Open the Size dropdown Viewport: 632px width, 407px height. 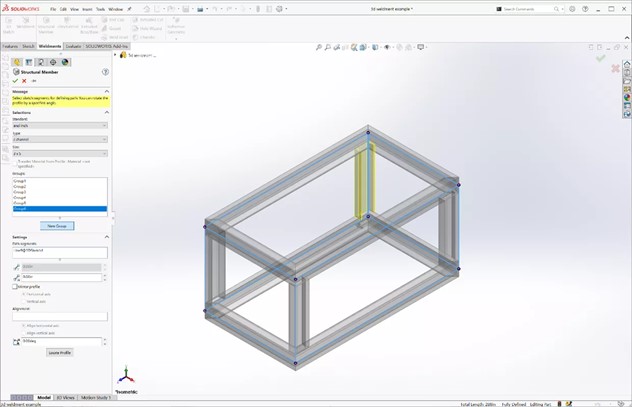pos(60,154)
